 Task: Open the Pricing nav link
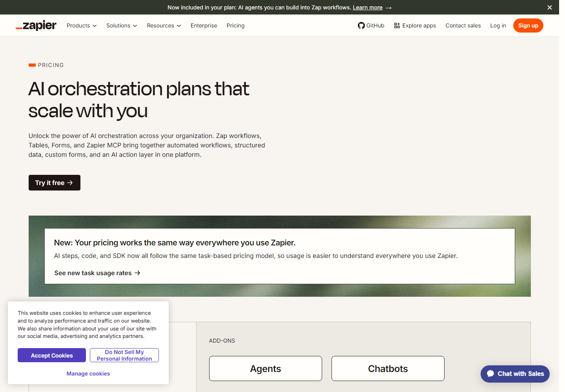pyautogui.click(x=235, y=25)
